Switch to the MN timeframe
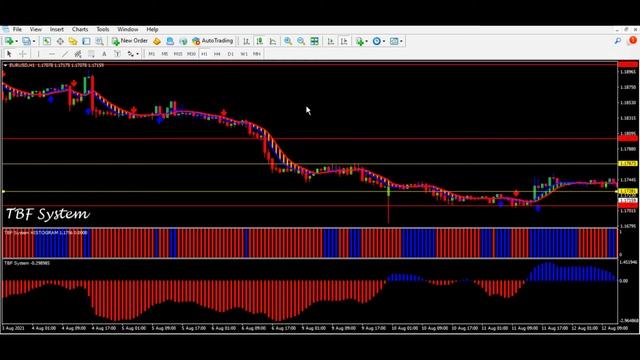Image resolution: width=640 pixels, height=360 pixels. point(257,54)
